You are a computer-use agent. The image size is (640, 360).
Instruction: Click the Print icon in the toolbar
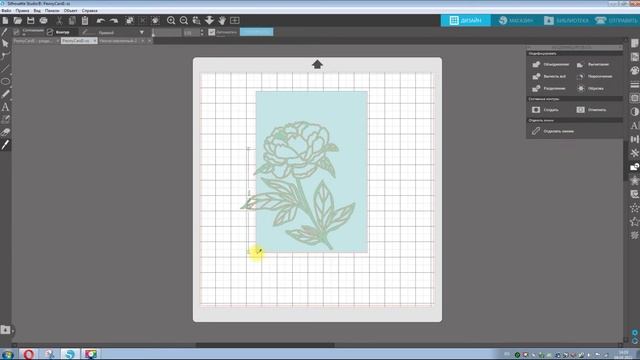[x=43, y=20]
